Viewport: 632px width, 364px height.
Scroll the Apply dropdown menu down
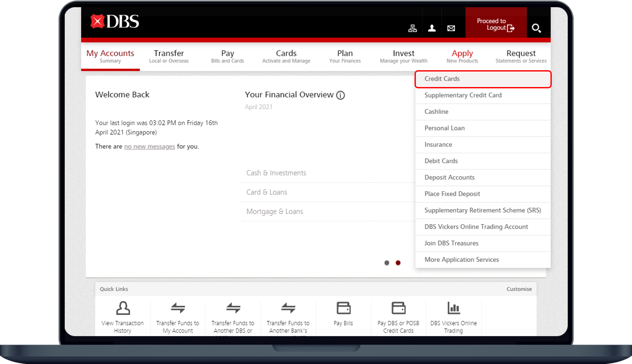pyautogui.click(x=483, y=259)
